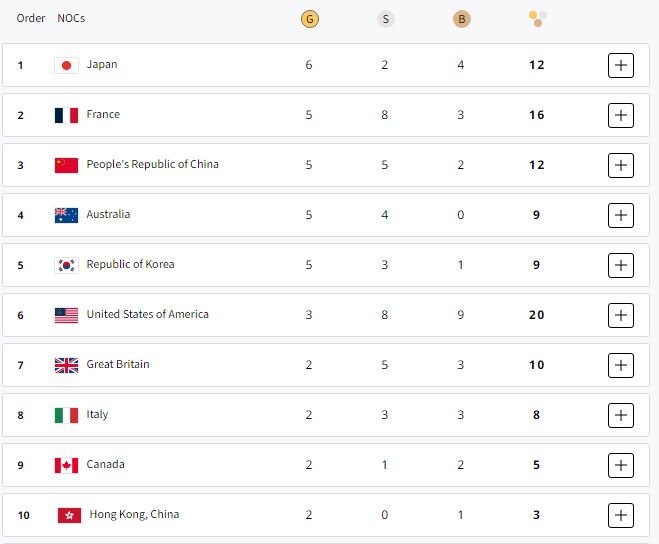Expand the People's Republic of China details
This screenshot has height=544, width=659.
pyautogui.click(x=621, y=165)
